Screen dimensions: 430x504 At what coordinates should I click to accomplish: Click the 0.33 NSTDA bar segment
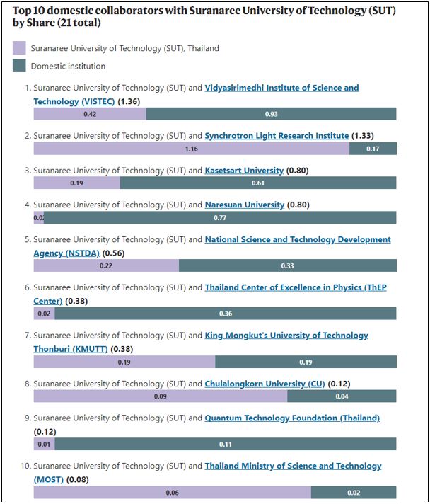[x=287, y=266]
